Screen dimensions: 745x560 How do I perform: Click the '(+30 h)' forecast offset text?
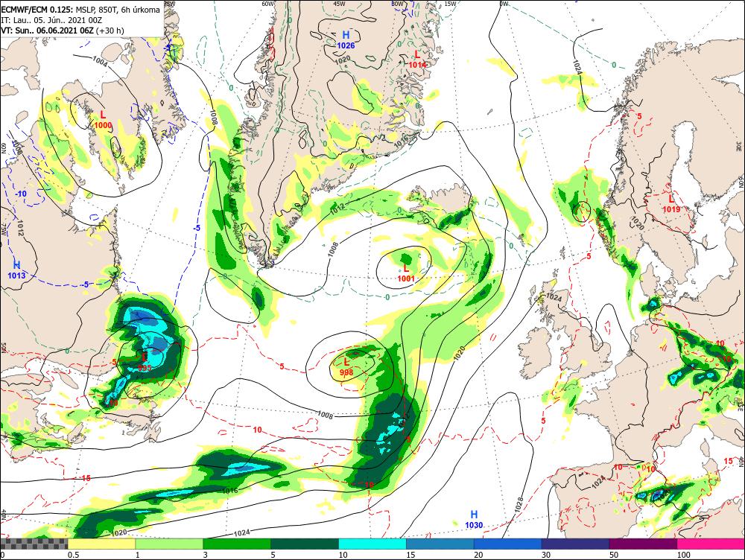110,31
